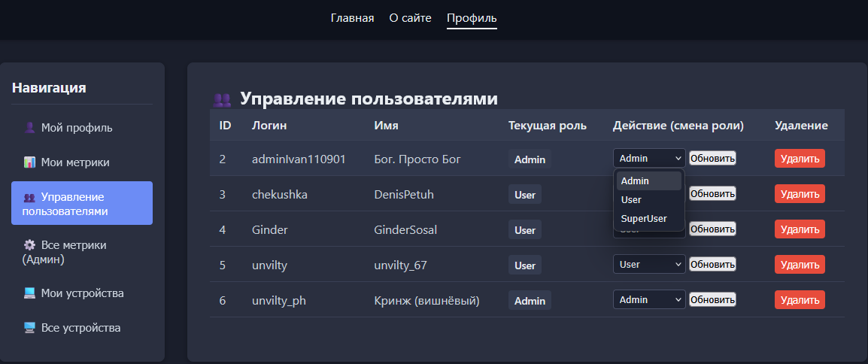Viewport: 868px width, 364px height.
Task: Click the name Бог. Просто Бог
Action: (x=417, y=159)
